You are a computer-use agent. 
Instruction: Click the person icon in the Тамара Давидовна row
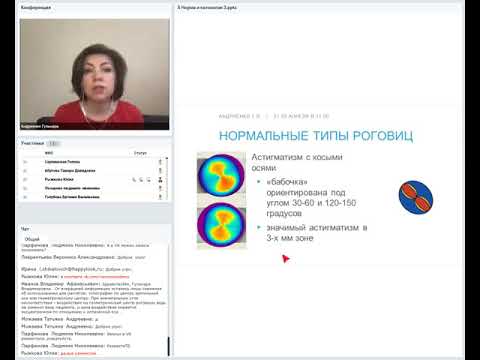(x=160, y=171)
